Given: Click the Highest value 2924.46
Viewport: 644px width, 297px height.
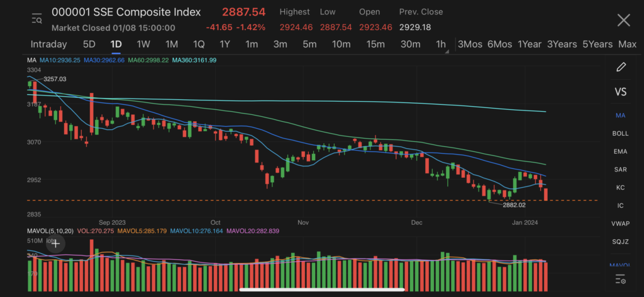Looking at the screenshot, I should pos(296,28).
